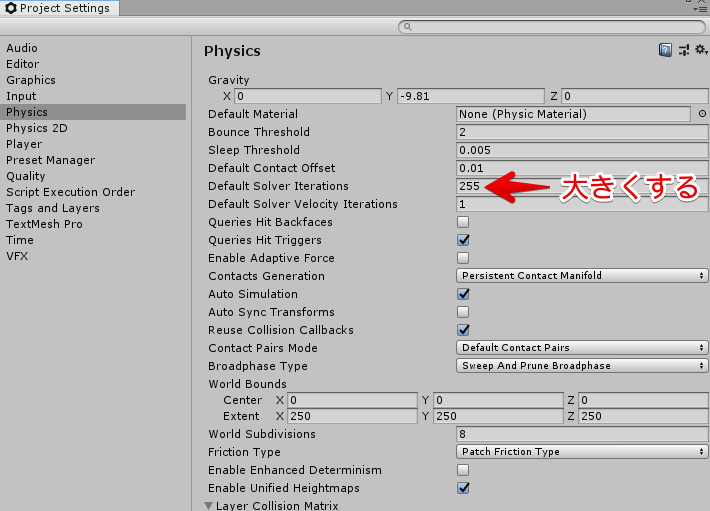Select Input settings category
This screenshot has width=710, height=511.
pos(93,96)
